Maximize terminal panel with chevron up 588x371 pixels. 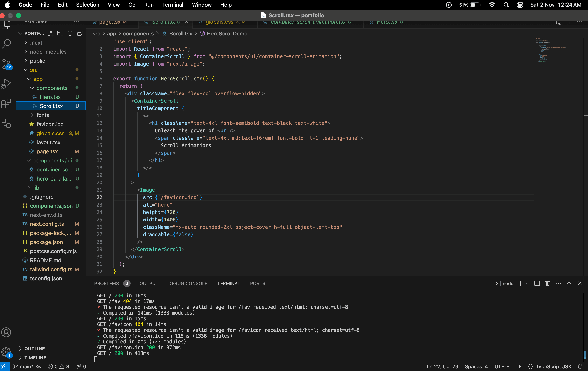pyautogui.click(x=569, y=283)
